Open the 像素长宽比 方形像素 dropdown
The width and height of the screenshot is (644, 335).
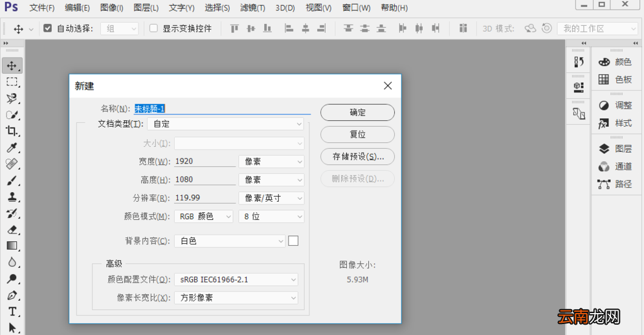coord(236,297)
